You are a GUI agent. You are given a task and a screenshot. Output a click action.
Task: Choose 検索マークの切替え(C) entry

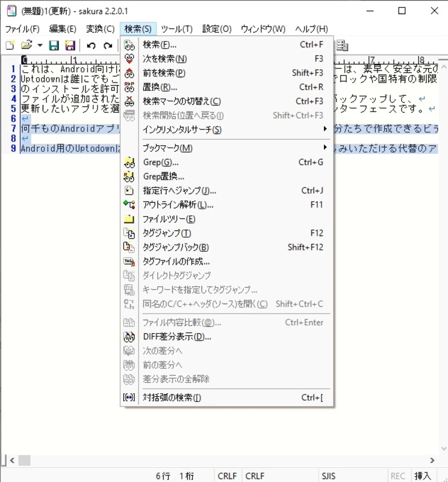(227, 101)
